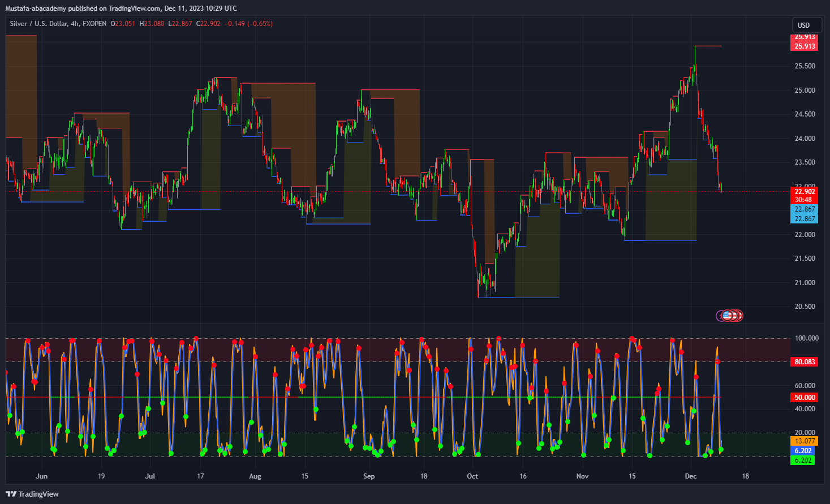Open the USD currency selector
Viewport: 830px width, 504px height.
pos(803,25)
